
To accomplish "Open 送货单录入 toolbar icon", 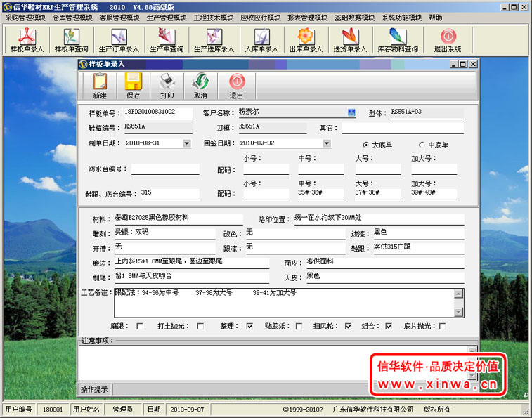I will coord(350,40).
